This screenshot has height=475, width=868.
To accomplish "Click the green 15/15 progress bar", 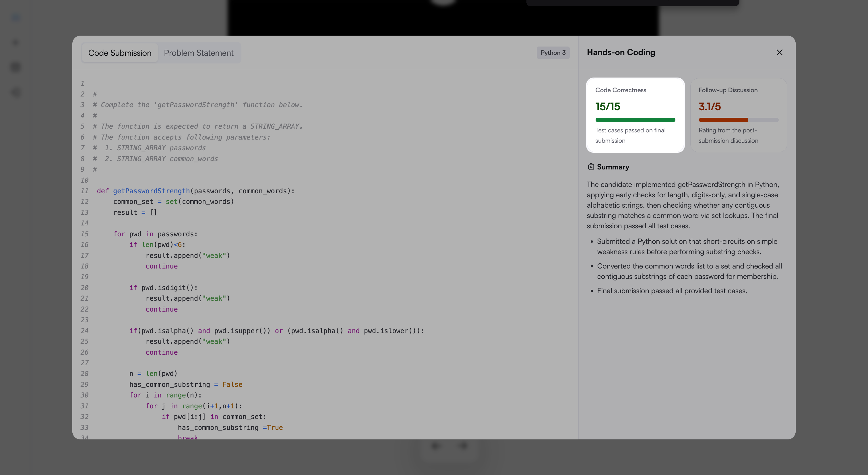I will pyautogui.click(x=635, y=120).
